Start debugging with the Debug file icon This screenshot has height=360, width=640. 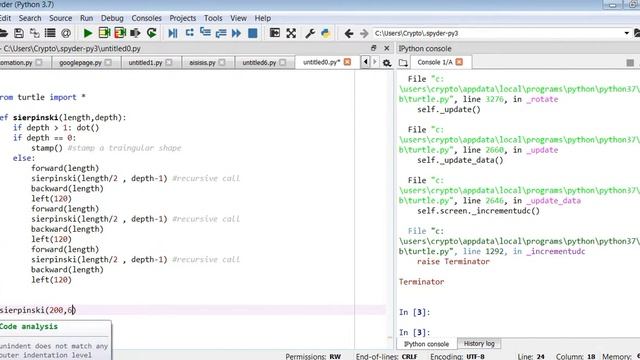[x=173, y=33]
